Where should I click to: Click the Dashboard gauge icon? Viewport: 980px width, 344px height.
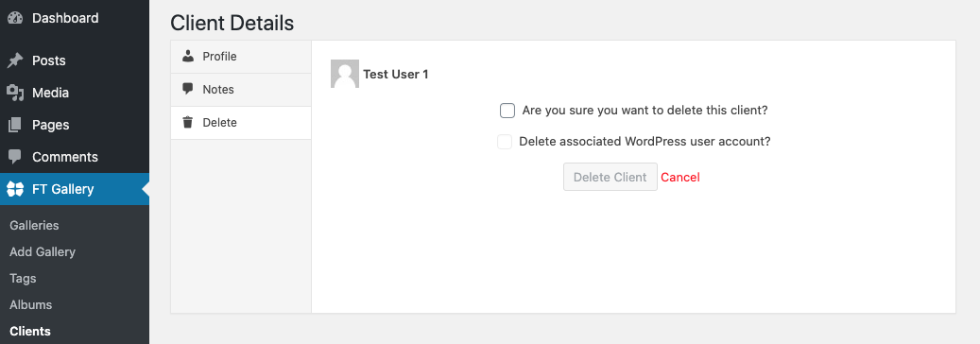(15, 18)
